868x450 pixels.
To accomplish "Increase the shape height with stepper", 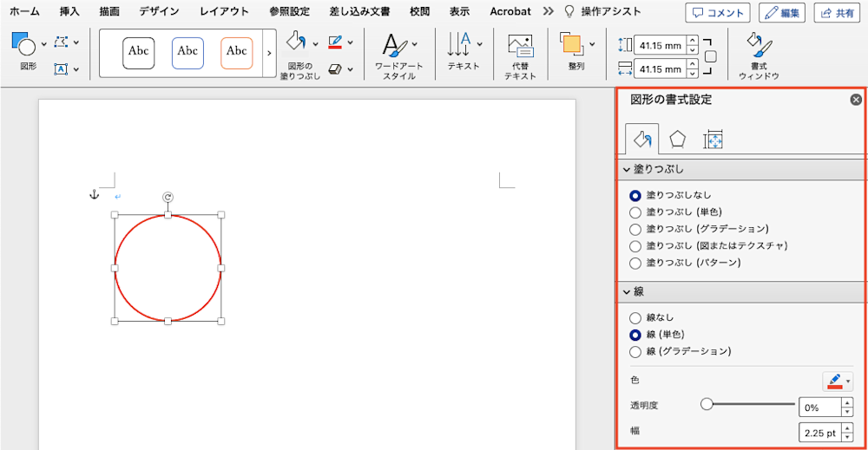I will coord(692,41).
